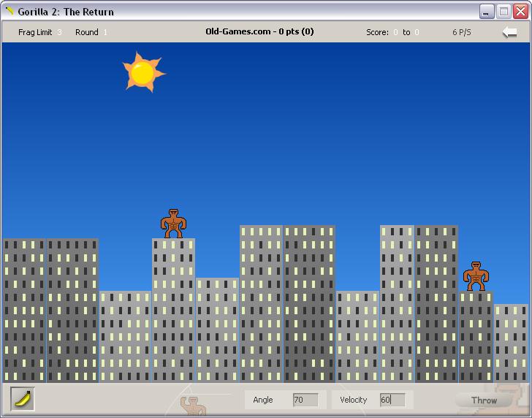Viewport: 532px width, 418px height.
Task: Click the Gorilla 2: The Return title
Action: (x=66, y=12)
